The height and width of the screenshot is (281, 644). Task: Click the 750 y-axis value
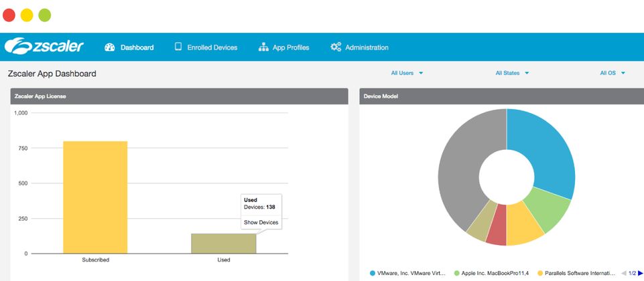pyautogui.click(x=23, y=148)
